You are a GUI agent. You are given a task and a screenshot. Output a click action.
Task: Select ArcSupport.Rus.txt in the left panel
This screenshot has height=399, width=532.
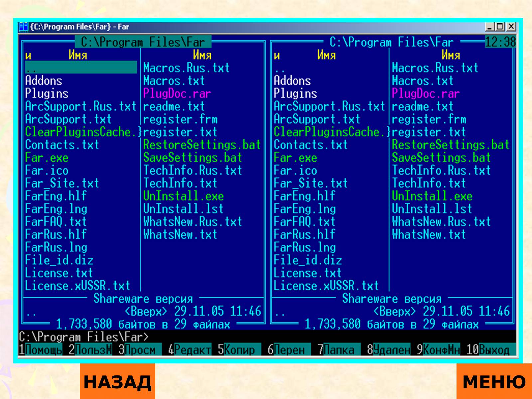click(81, 106)
